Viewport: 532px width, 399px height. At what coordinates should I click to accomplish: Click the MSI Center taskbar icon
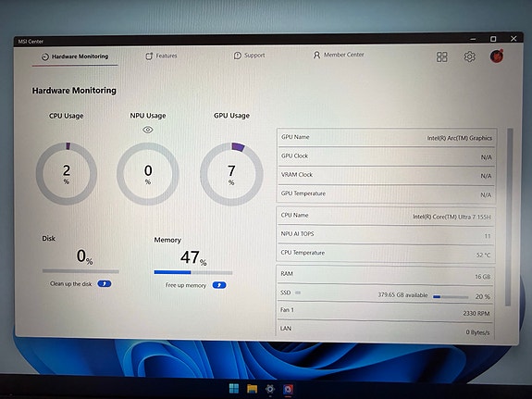coord(288,389)
